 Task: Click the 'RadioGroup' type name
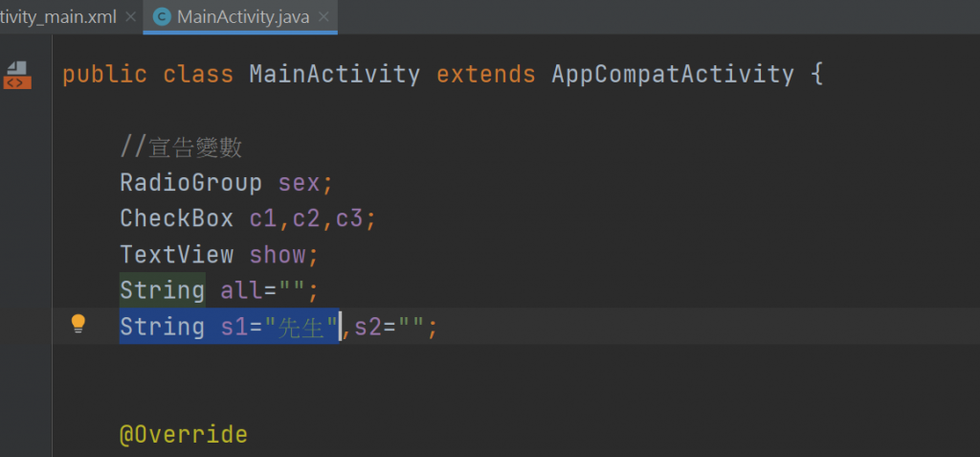(190, 183)
